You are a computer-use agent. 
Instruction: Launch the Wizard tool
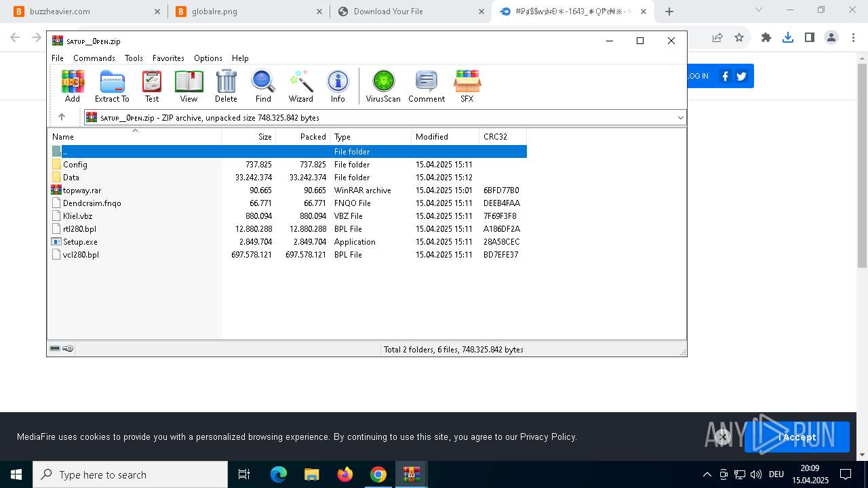(x=301, y=86)
